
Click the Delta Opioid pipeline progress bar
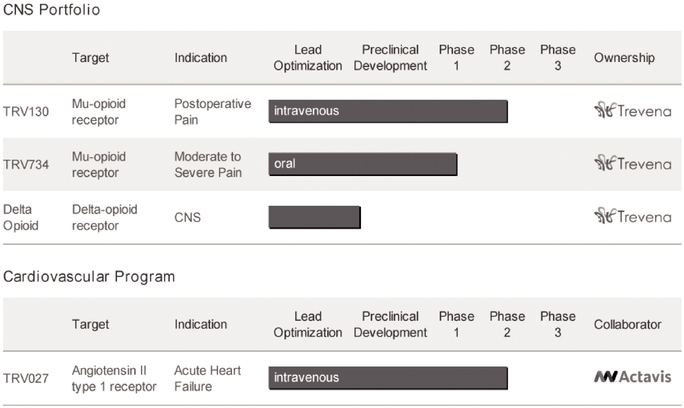point(315,217)
